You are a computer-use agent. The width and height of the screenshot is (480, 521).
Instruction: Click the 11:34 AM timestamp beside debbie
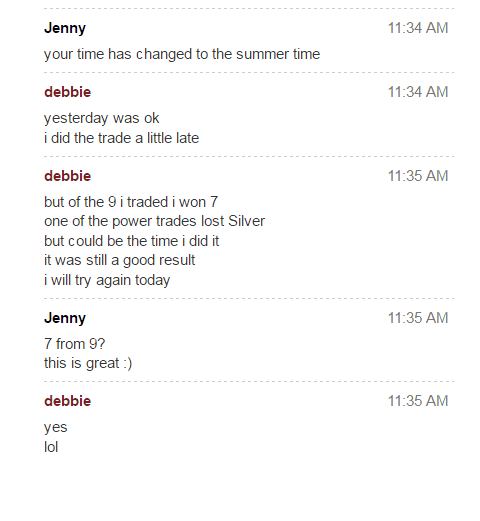(418, 92)
